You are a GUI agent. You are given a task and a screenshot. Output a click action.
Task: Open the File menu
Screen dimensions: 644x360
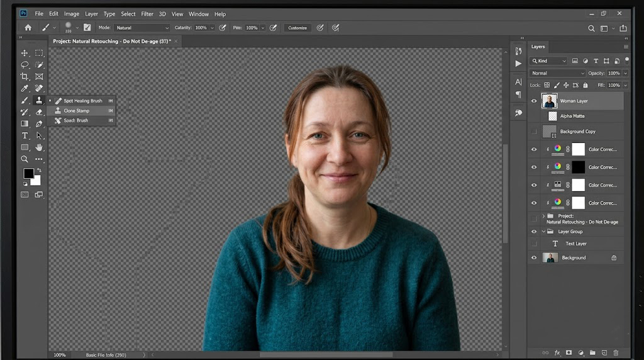39,14
